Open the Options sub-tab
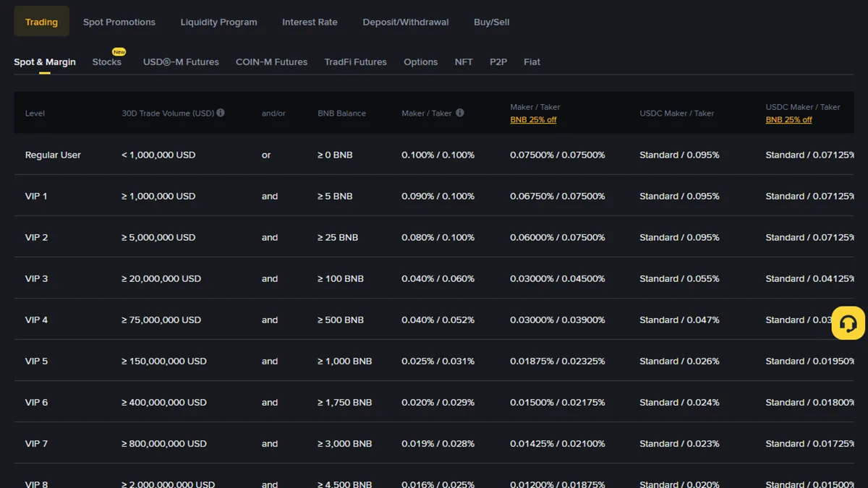 420,62
